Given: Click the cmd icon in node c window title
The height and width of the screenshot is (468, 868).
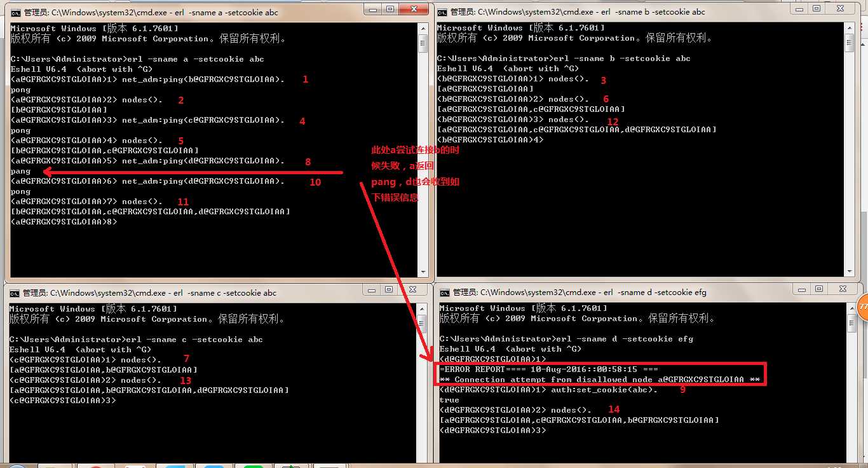Looking at the screenshot, I should tap(15, 292).
